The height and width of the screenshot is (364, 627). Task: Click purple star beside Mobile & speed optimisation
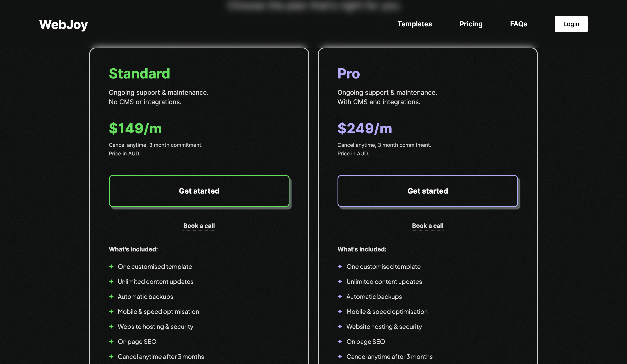pos(340,311)
